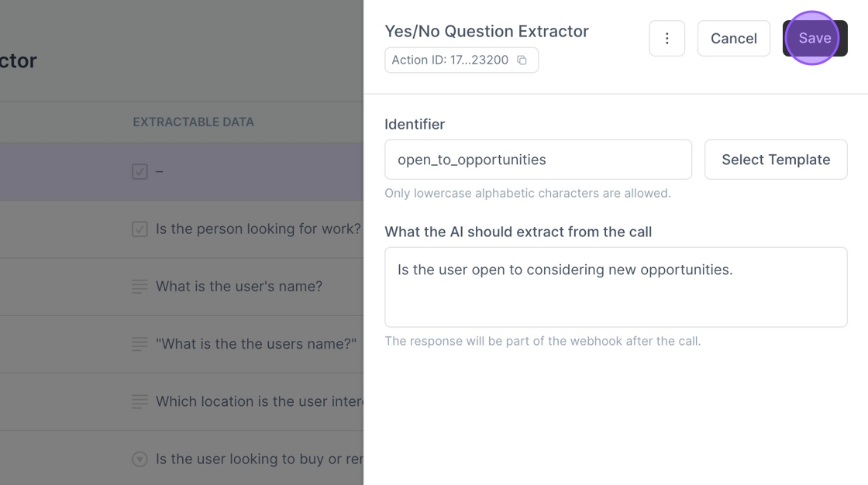Copy the Action ID with the copy icon

[522, 60]
